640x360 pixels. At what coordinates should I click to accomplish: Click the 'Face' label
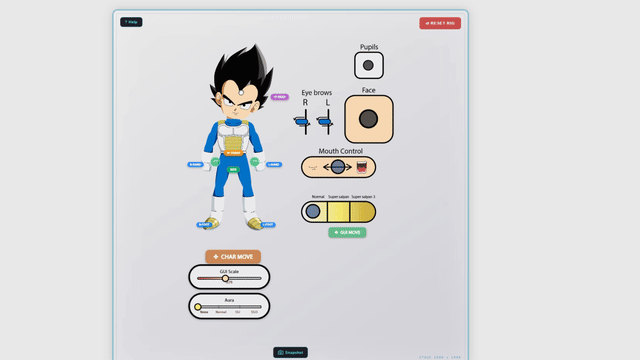point(369,90)
